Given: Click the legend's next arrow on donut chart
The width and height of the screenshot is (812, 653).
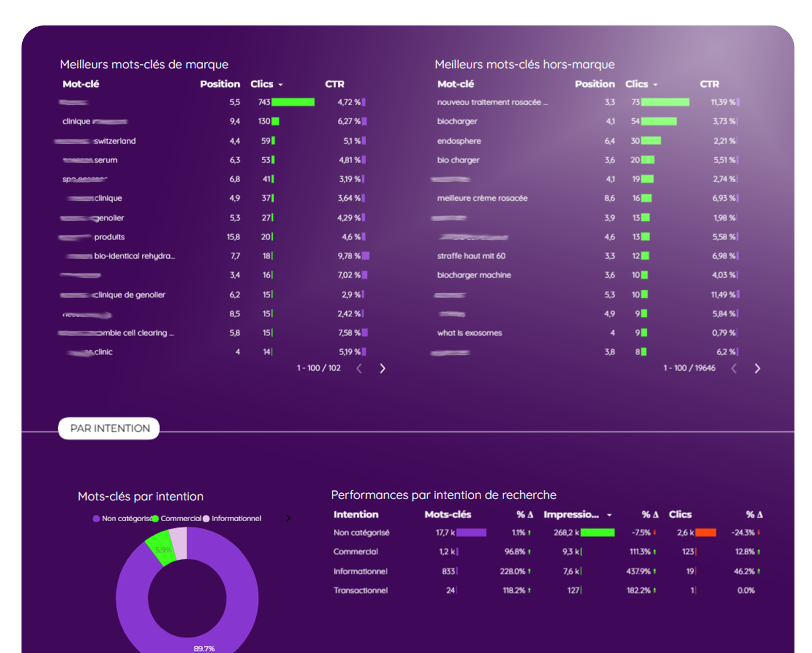Looking at the screenshot, I should [288, 518].
